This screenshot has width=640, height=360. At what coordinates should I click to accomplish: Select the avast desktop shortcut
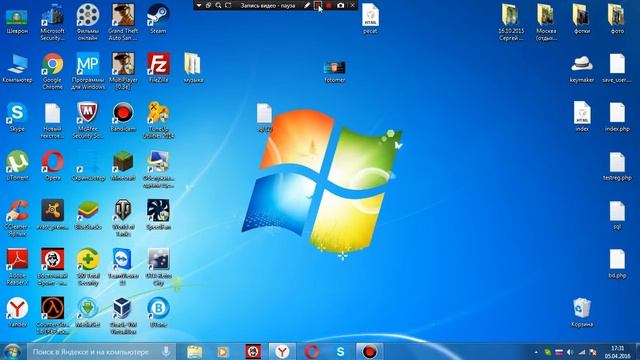coord(52,215)
